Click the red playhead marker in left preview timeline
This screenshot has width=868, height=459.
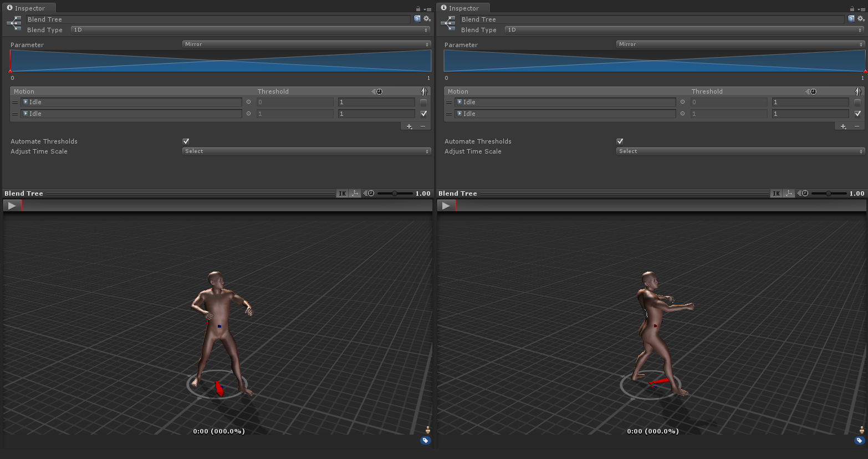click(x=22, y=206)
